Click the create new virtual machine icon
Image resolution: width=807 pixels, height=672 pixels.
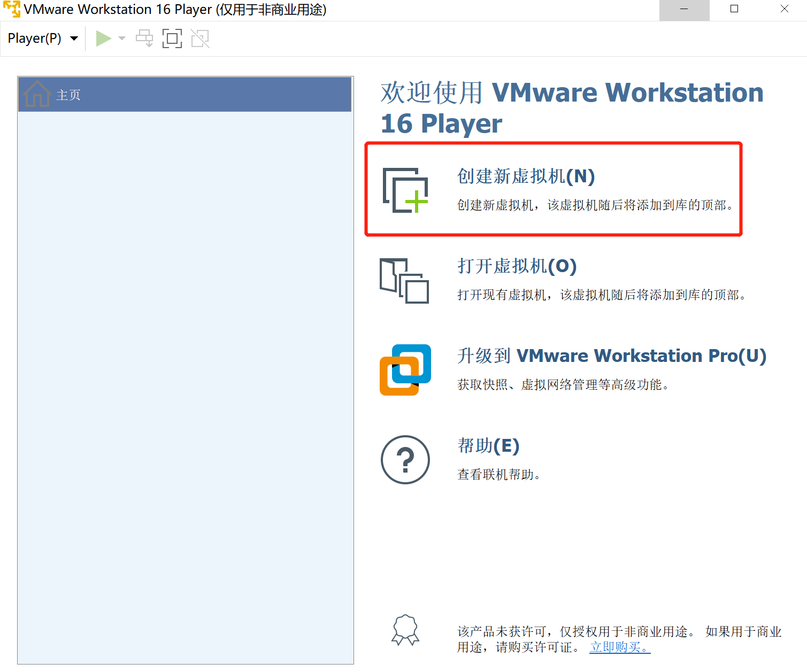(x=405, y=190)
